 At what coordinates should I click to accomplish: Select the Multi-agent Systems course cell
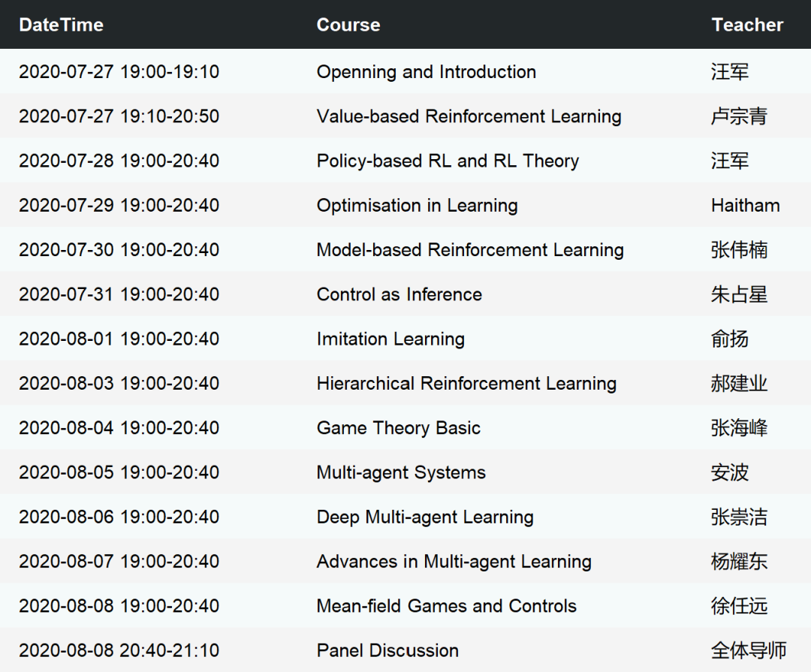pyautogui.click(x=401, y=472)
